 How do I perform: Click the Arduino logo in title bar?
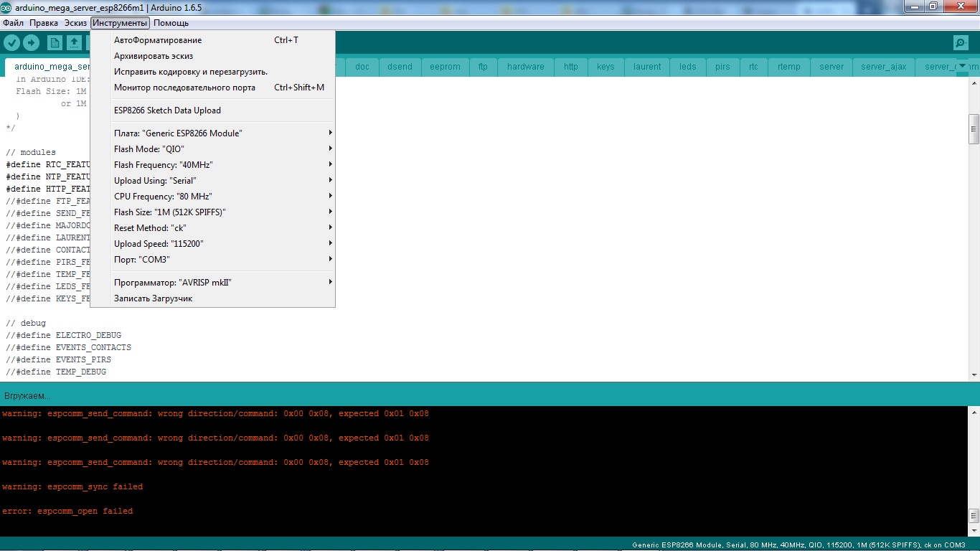coord(6,7)
